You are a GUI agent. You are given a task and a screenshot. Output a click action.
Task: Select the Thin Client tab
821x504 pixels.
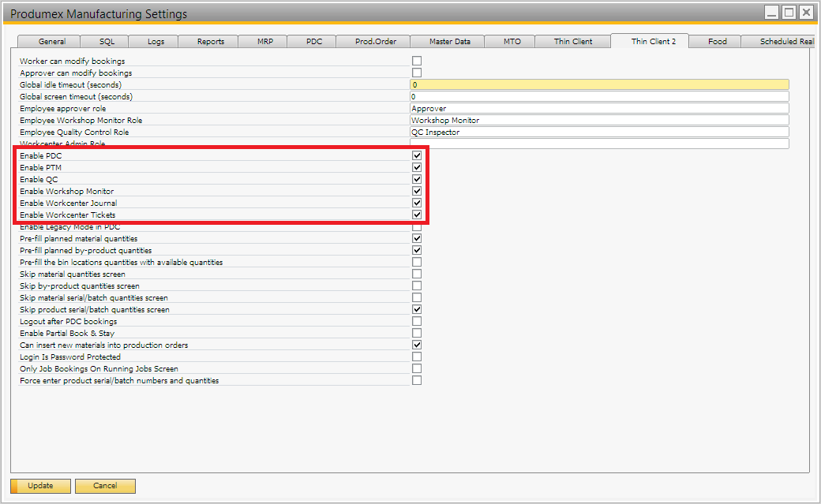573,42
